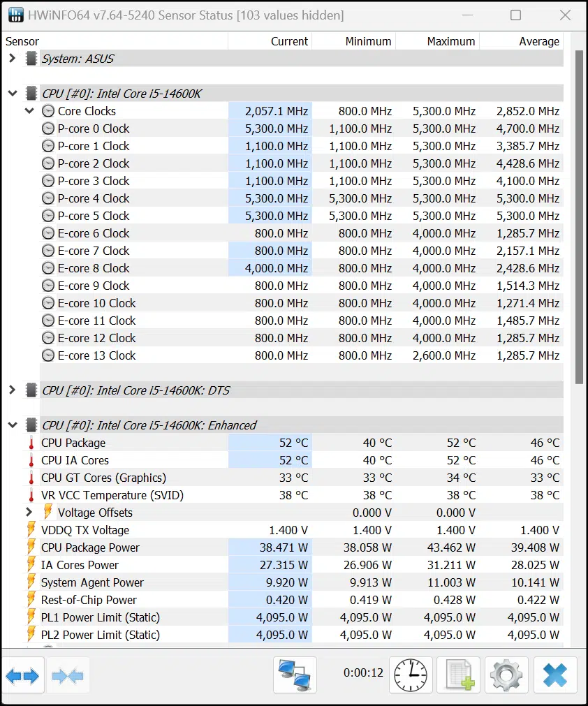Click the lightning icon of VDDQ TX Voltage
The height and width of the screenshot is (706, 588).
[31, 530]
